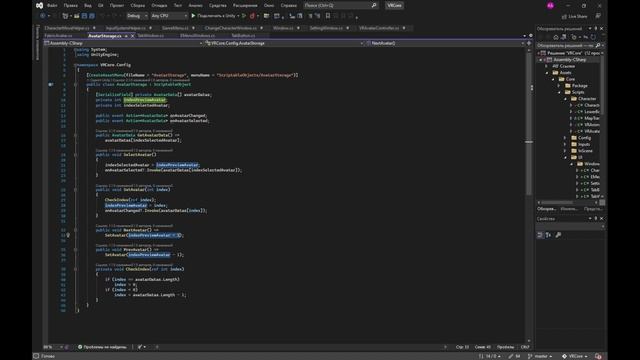Image resolution: width=640 pixels, height=360 pixels.
Task: Switch to SettingWindow.cs tab
Action: pyautogui.click(x=326, y=28)
